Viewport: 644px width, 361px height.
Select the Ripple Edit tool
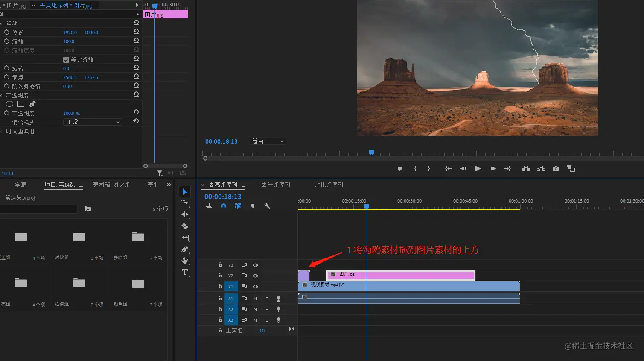(185, 214)
